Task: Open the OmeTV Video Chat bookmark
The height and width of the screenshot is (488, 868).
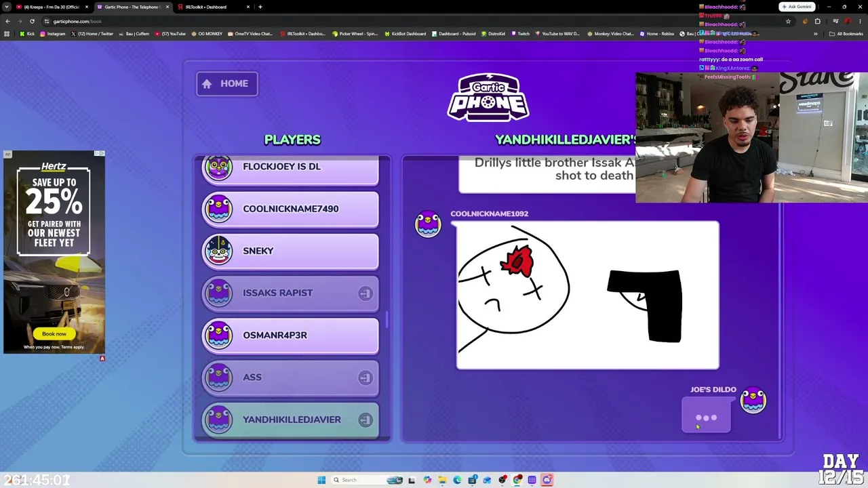Action: click(x=250, y=34)
